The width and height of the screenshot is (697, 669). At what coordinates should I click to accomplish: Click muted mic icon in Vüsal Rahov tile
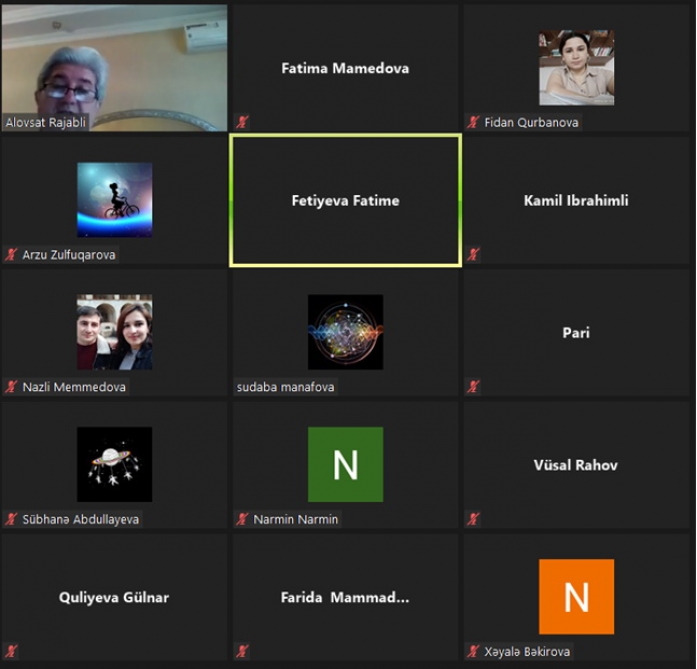tap(473, 519)
